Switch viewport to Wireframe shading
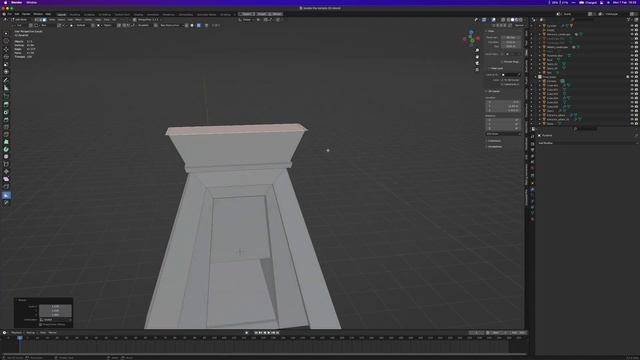Screen dimensions: 640x360 click(x=508, y=20)
